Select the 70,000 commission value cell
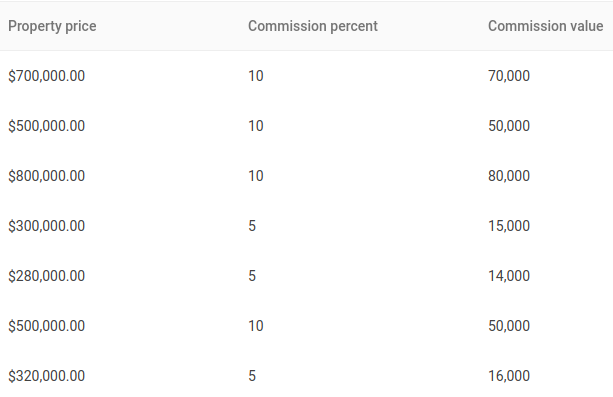Image resolution: width=613 pixels, height=397 pixels. coord(509,76)
